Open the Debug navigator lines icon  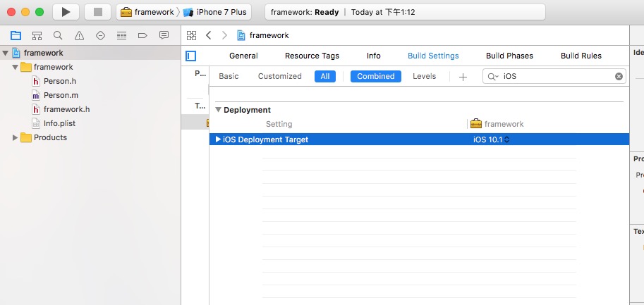121,36
